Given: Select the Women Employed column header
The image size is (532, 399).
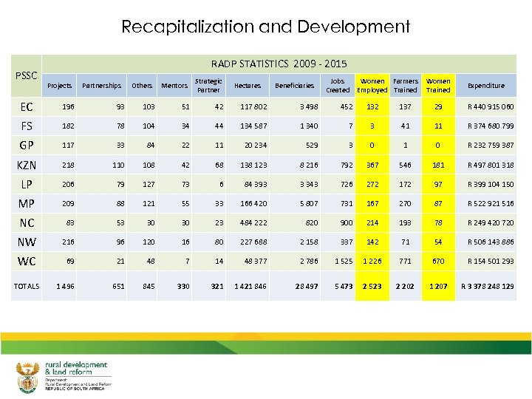Looking at the screenshot, I should click(x=372, y=86).
